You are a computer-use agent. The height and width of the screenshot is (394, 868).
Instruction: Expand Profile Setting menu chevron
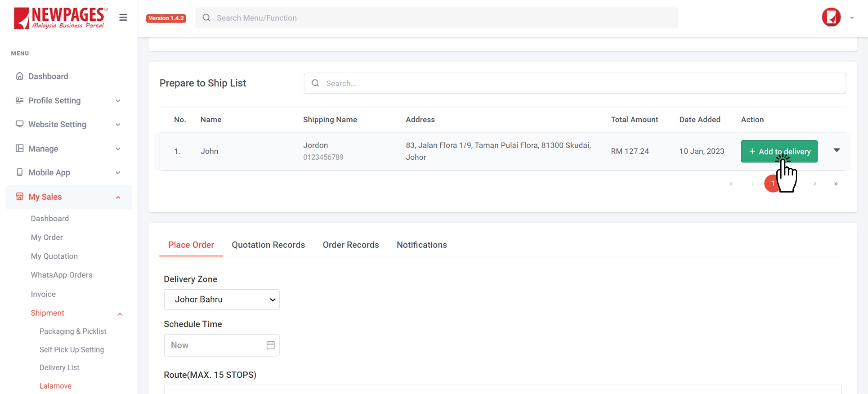tap(118, 101)
